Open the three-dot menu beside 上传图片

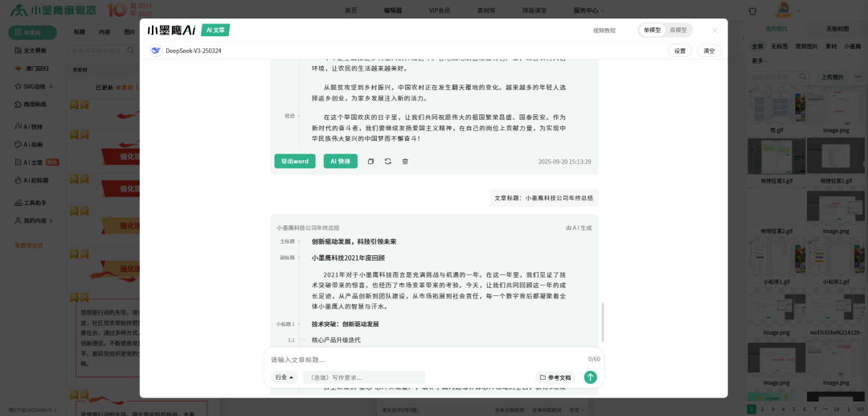click(x=857, y=77)
